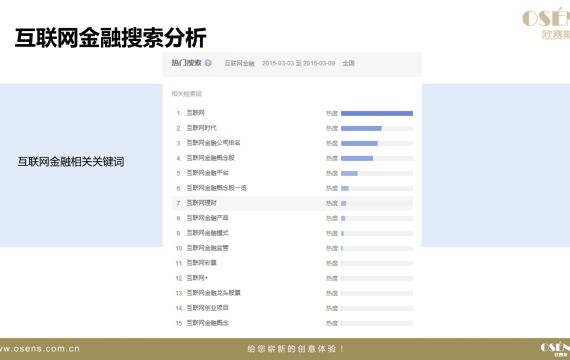Click the osens.com.cn website address
Screen dimensions: 570x360
tap(40, 349)
